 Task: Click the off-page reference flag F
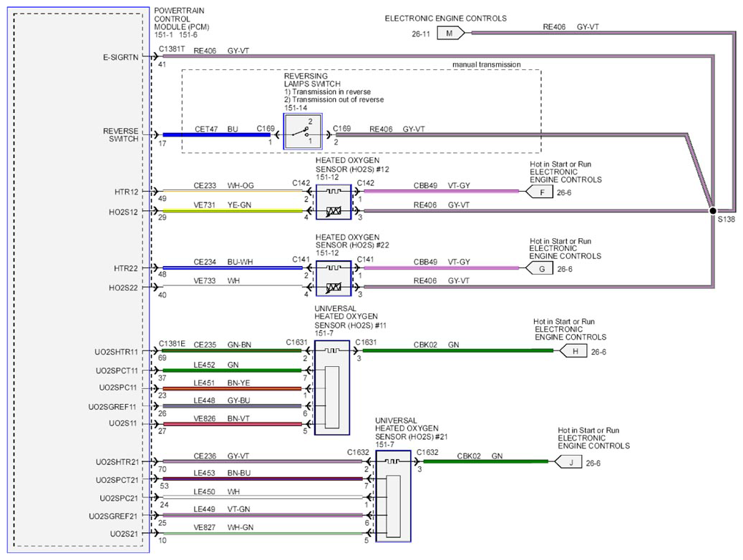pyautogui.click(x=540, y=192)
